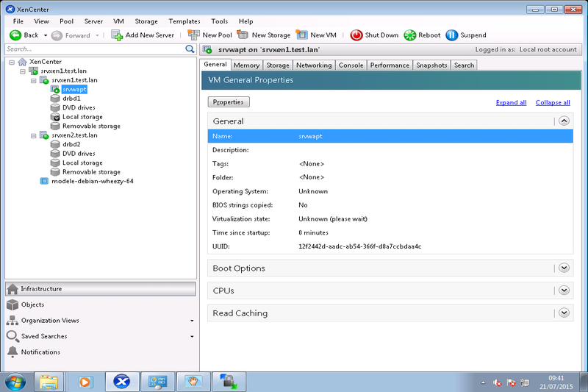
Task: Click the blue Suspend icon
Action: coord(451,35)
